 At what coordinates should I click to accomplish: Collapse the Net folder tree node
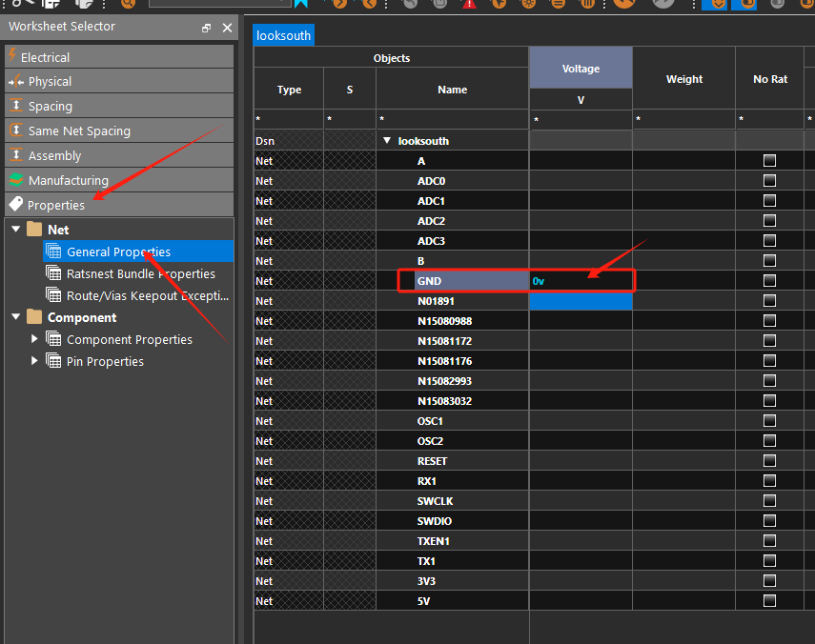[16, 229]
